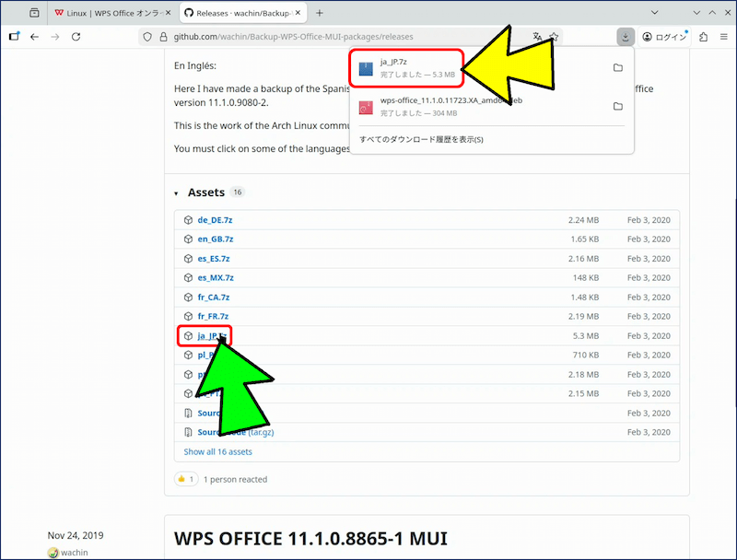Open the browser hamburger menu
This screenshot has height=560, width=737.
pos(724,37)
